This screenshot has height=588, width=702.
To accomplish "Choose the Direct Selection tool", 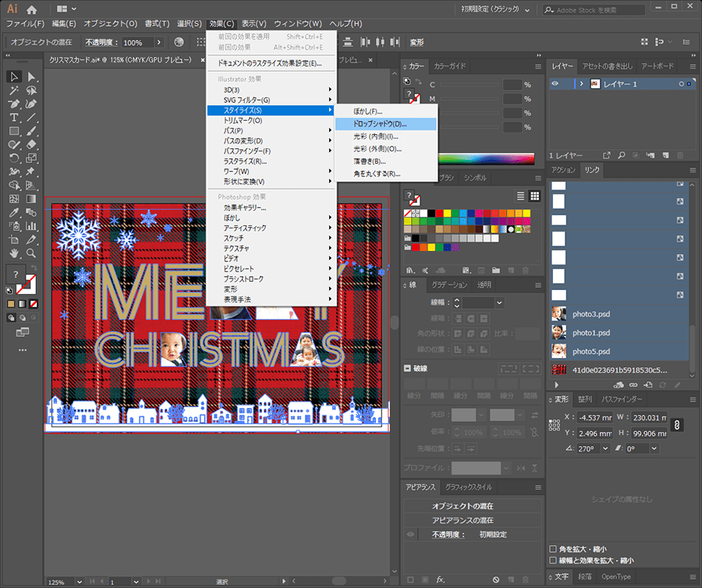I will (x=31, y=76).
